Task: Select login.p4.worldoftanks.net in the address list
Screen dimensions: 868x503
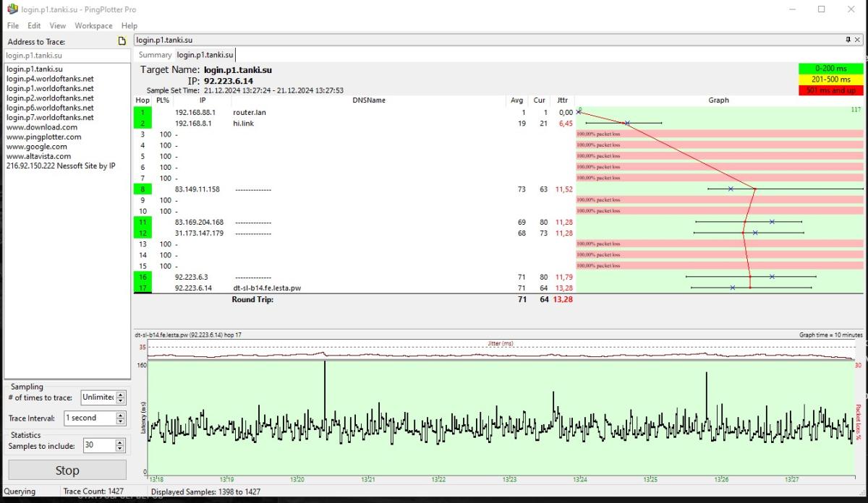Action: pyautogui.click(x=50, y=79)
